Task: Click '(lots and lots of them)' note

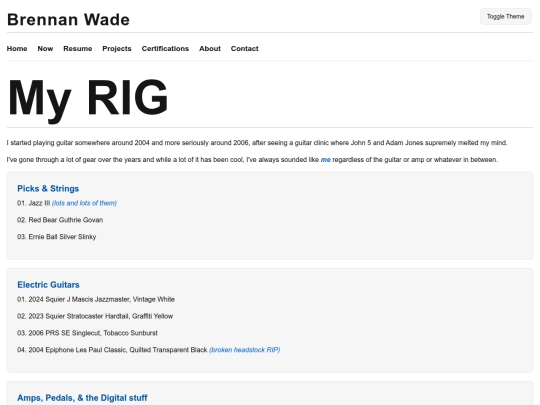Action: coord(84,203)
